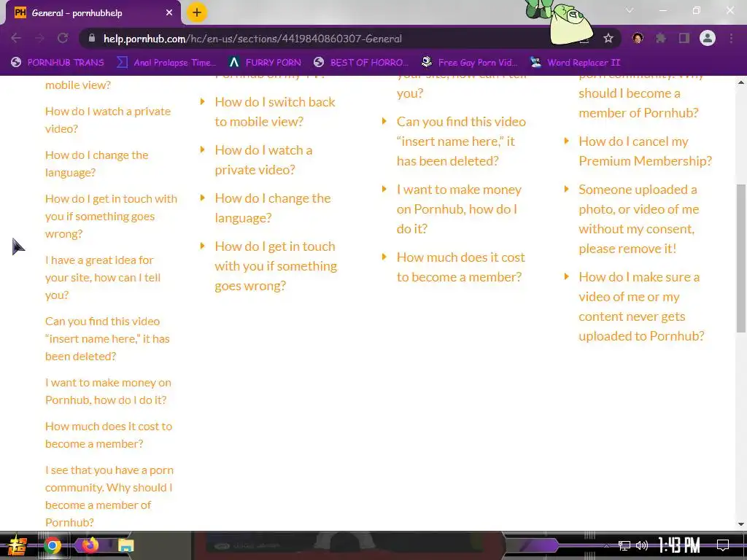The width and height of the screenshot is (747, 560).
Task: Click the arrow bullet beside 'How do I cancel my Premium'
Action: click(566, 141)
